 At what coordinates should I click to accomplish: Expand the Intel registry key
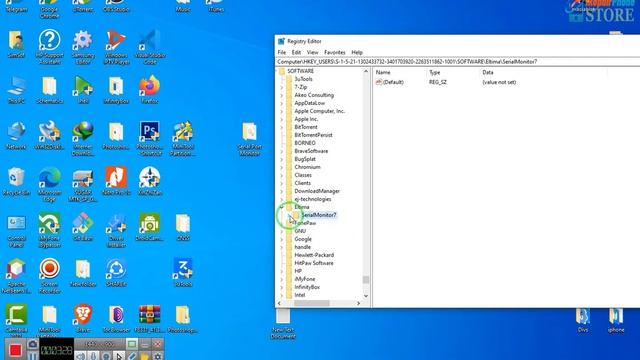(282, 295)
